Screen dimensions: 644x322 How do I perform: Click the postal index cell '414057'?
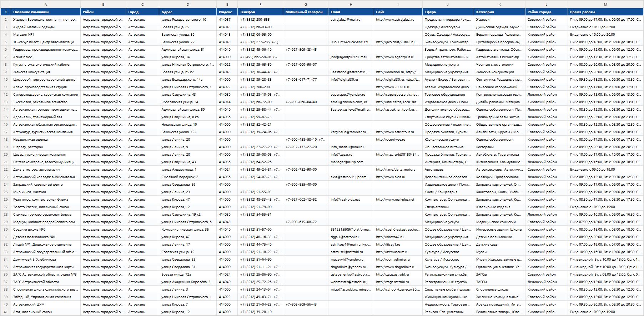tap(227, 20)
